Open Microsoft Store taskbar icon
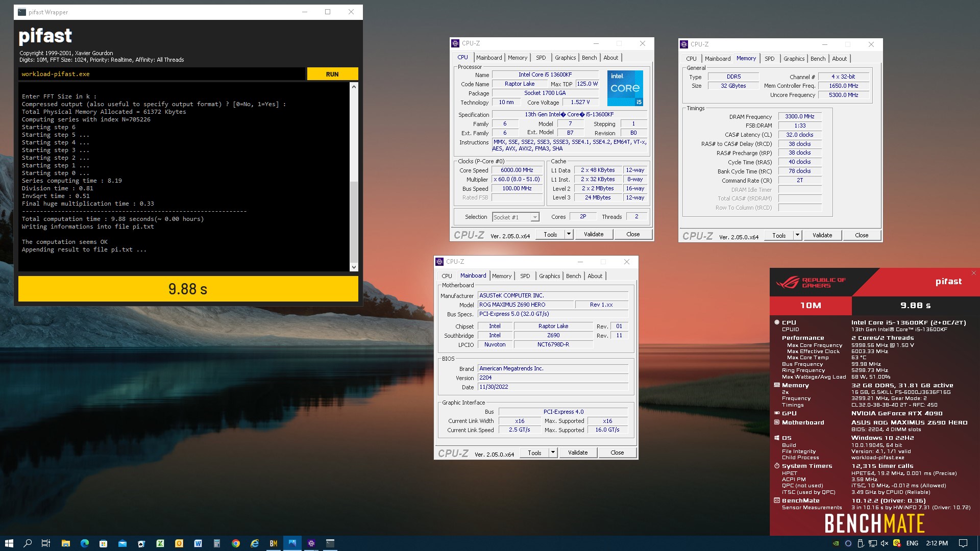This screenshot has height=551, width=980. (104, 543)
